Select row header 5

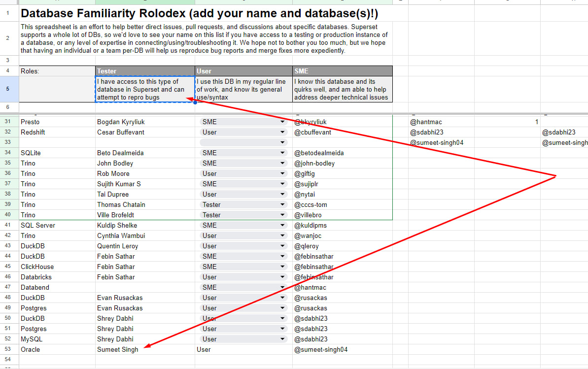coord(9,89)
